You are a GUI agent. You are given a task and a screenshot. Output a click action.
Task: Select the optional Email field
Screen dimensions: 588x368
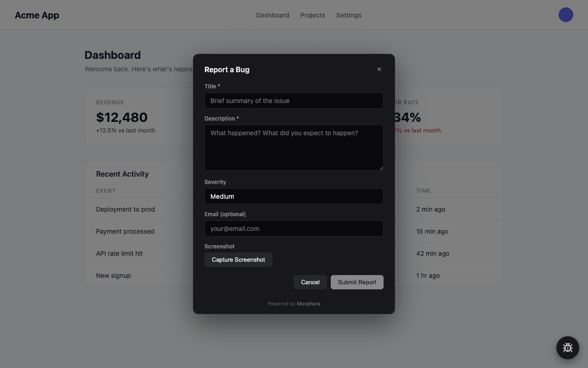click(294, 228)
